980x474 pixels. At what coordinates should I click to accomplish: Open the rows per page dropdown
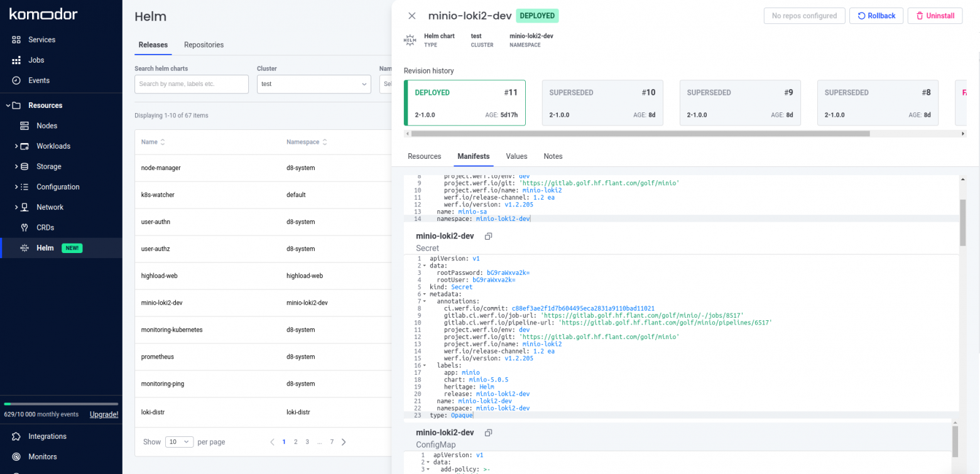(x=180, y=442)
